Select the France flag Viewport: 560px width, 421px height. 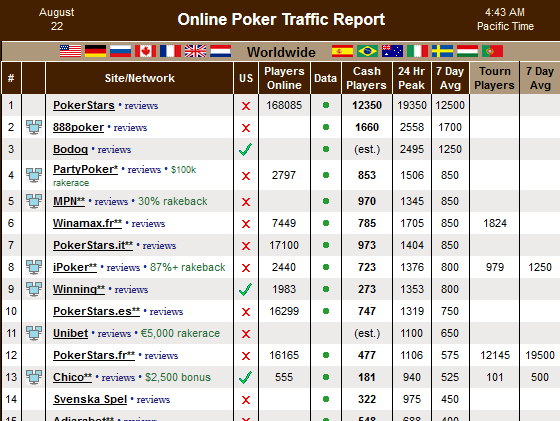click(x=170, y=51)
